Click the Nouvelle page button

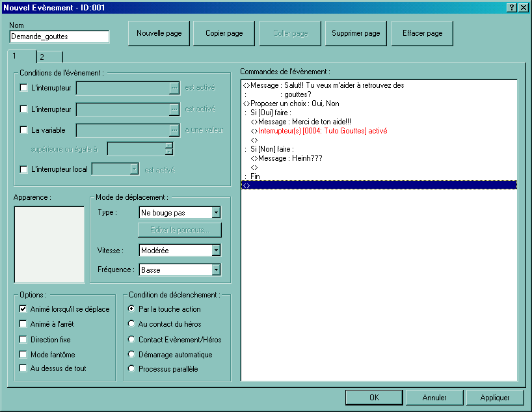tap(159, 33)
